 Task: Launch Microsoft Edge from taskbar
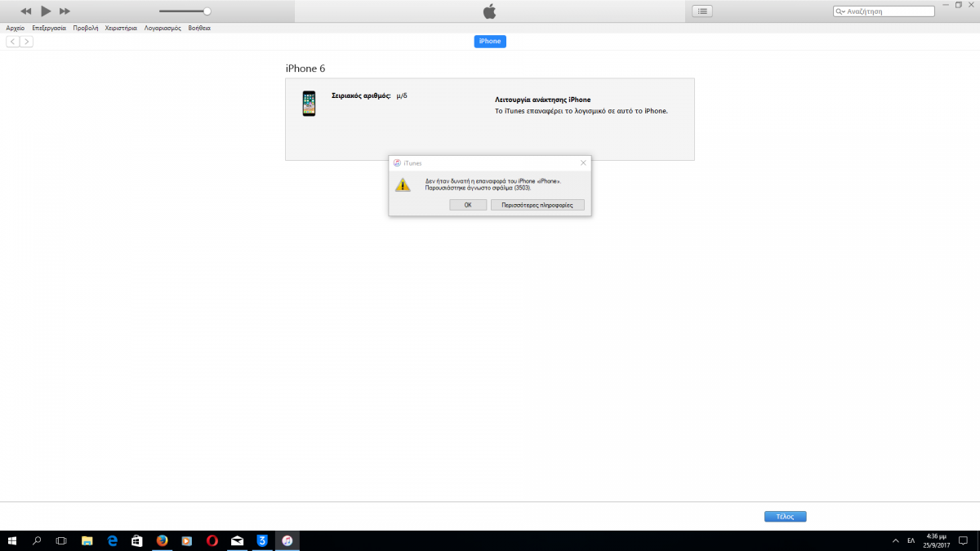pos(112,540)
